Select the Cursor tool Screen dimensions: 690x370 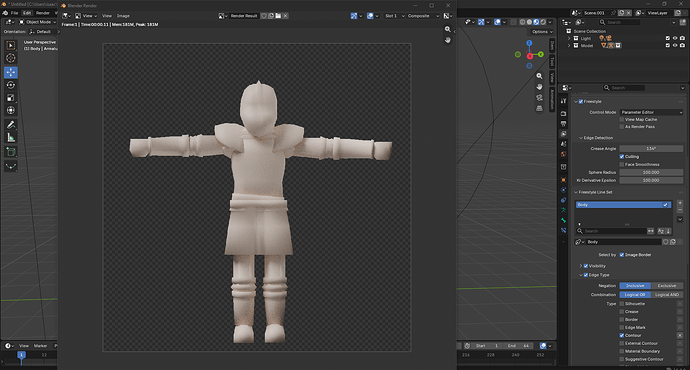(11, 58)
